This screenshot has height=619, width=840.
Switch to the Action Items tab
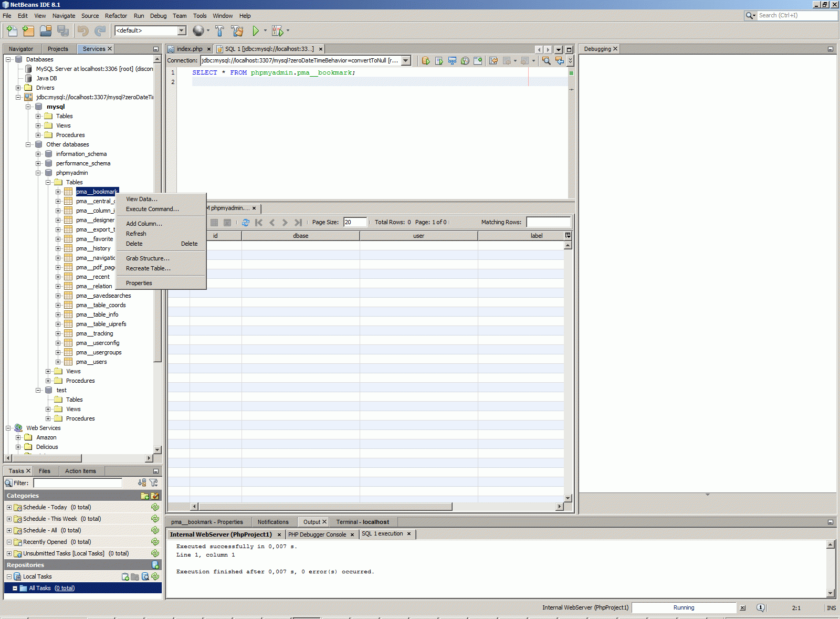pyautogui.click(x=80, y=471)
